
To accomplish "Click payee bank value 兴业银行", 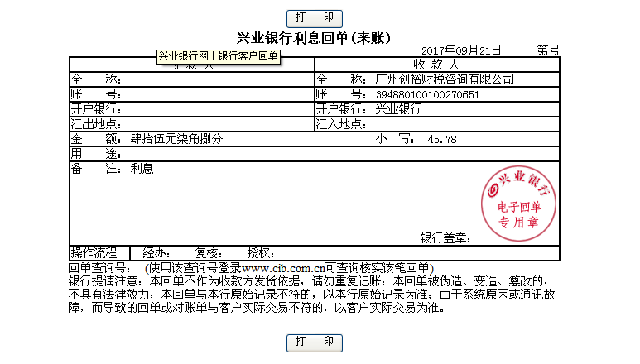I will tap(398, 109).
